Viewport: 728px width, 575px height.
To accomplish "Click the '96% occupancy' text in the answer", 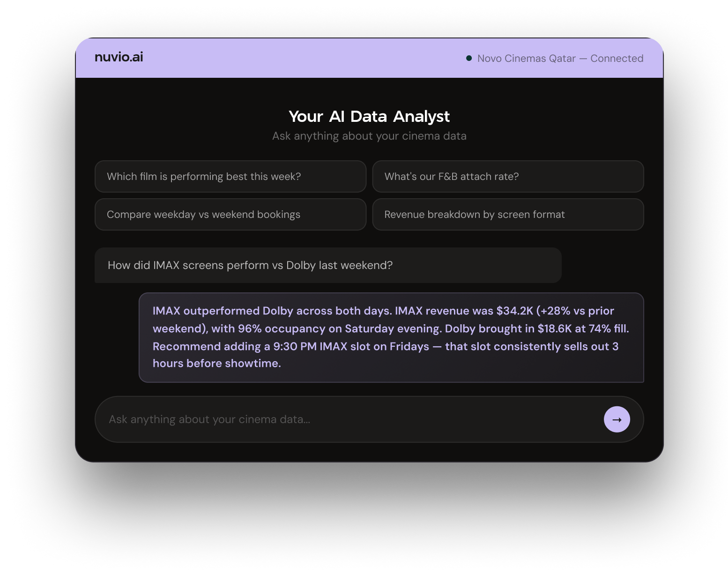I will (x=281, y=329).
